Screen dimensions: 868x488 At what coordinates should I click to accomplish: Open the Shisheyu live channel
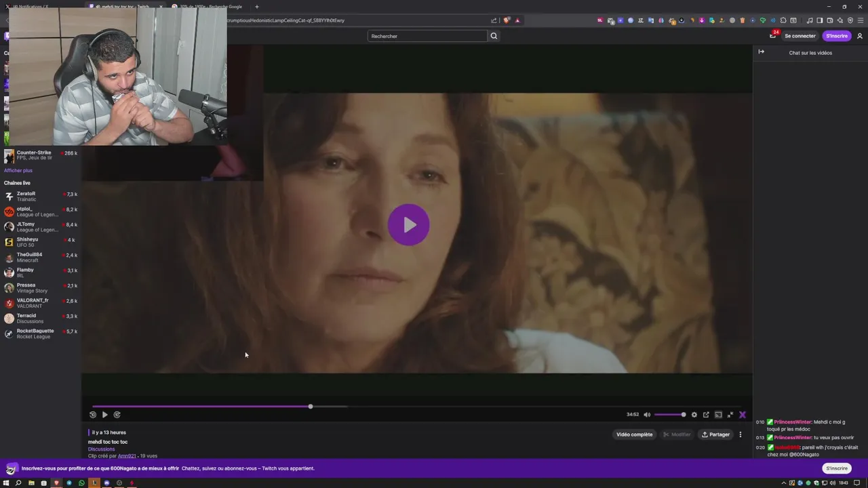click(41, 242)
